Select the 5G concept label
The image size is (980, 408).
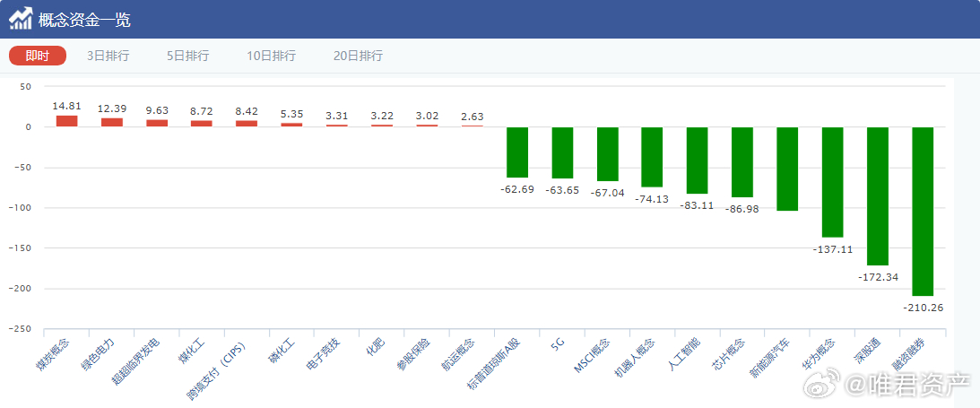pos(559,343)
